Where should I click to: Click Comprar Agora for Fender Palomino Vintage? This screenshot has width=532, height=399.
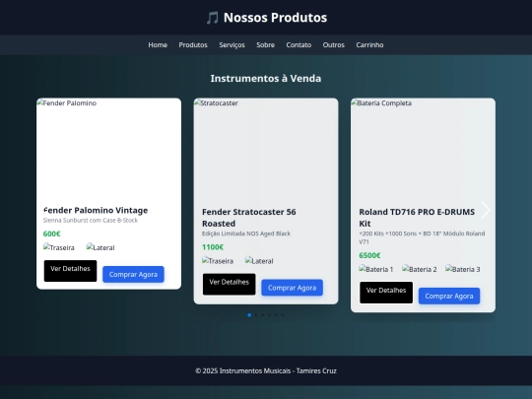pyautogui.click(x=133, y=274)
